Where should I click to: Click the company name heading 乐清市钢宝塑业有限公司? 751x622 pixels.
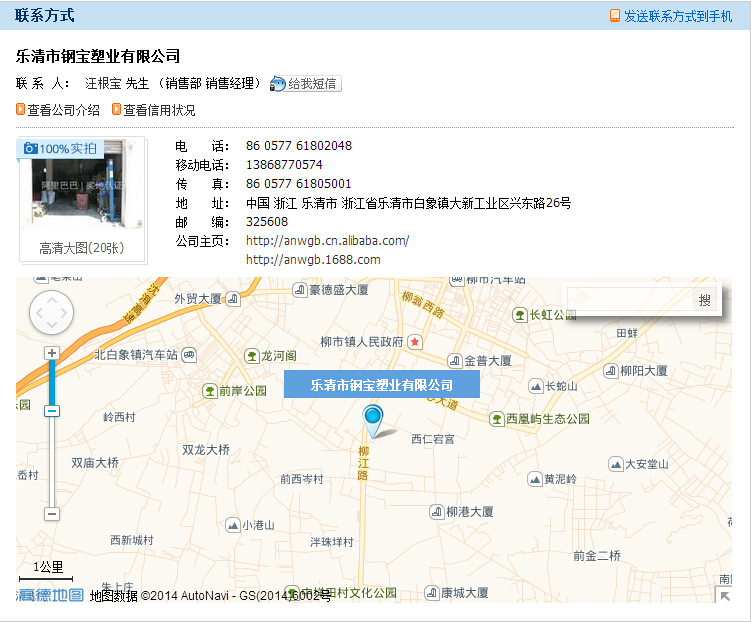tap(98, 56)
